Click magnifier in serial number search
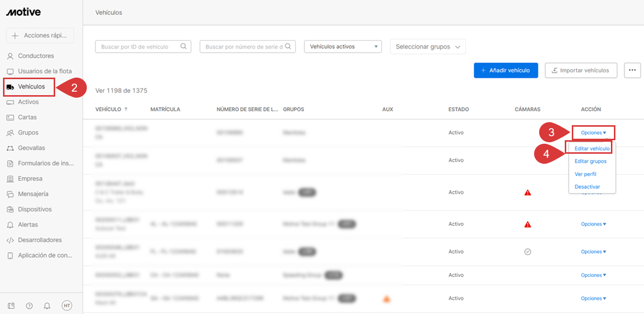 pyautogui.click(x=288, y=47)
